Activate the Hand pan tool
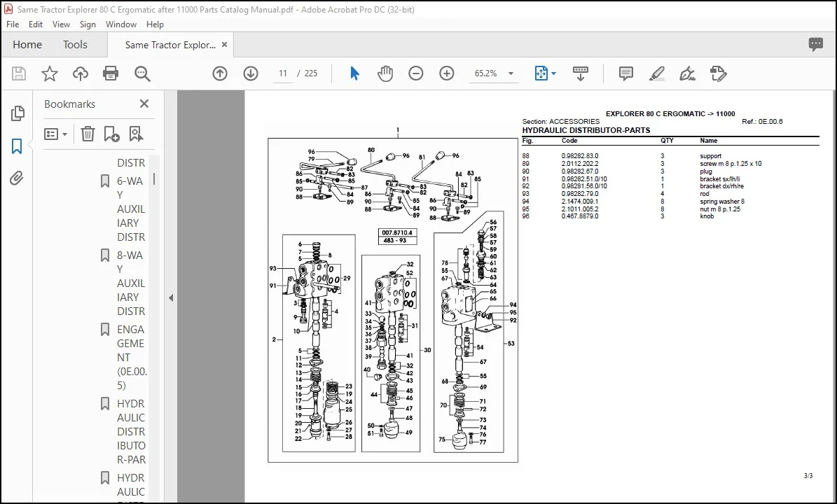Viewport: 837px width, 504px height. [385, 73]
